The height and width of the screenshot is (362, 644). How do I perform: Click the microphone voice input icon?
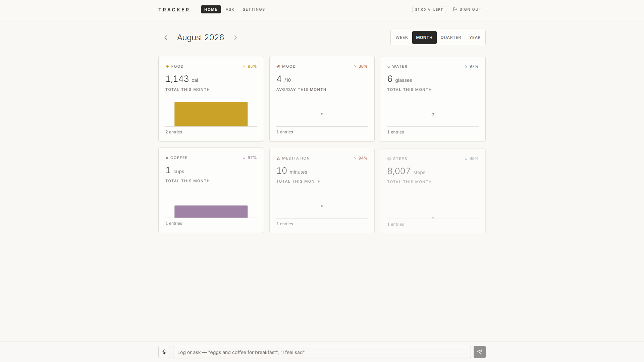[x=164, y=352]
